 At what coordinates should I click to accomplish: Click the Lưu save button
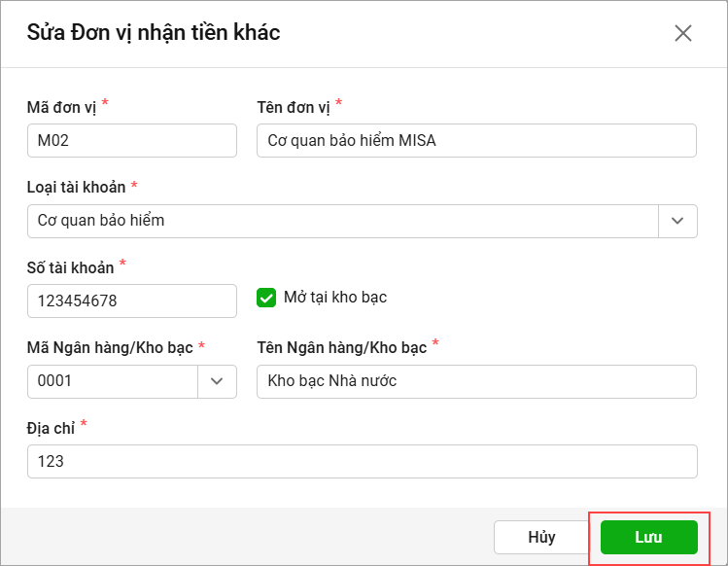tap(648, 537)
